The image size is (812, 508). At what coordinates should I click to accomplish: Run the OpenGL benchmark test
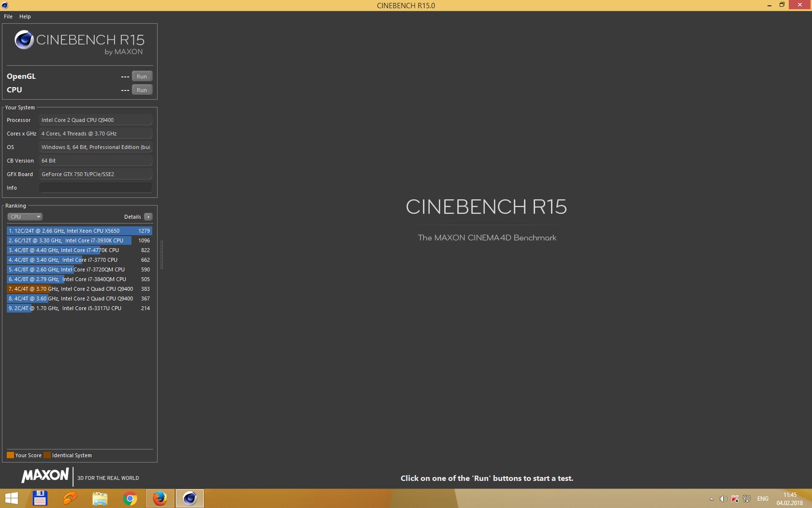pyautogui.click(x=142, y=76)
